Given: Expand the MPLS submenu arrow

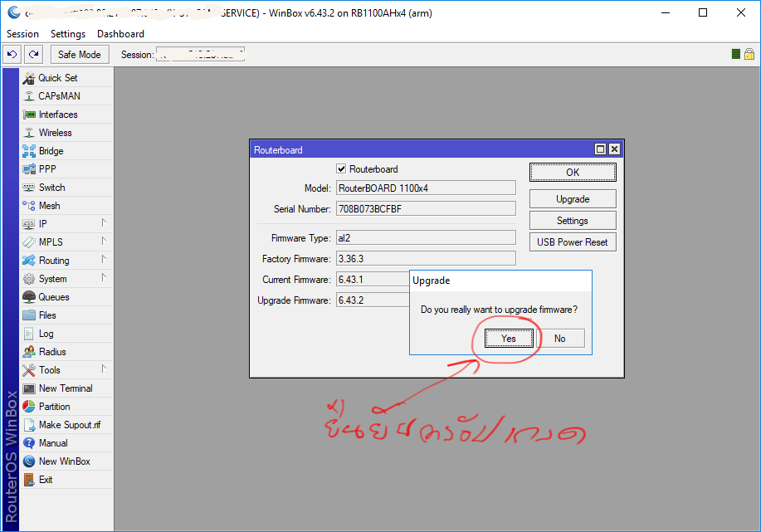Looking at the screenshot, I should click(104, 241).
